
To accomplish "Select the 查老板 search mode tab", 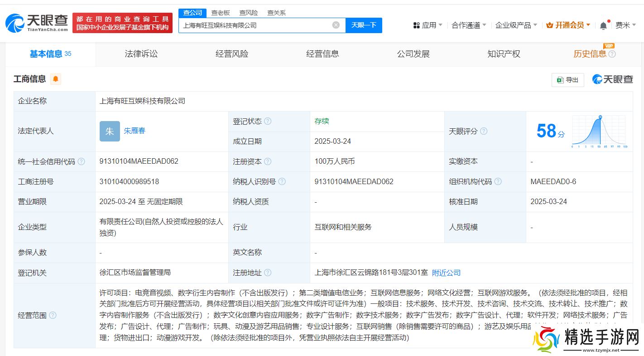I will click(221, 13).
